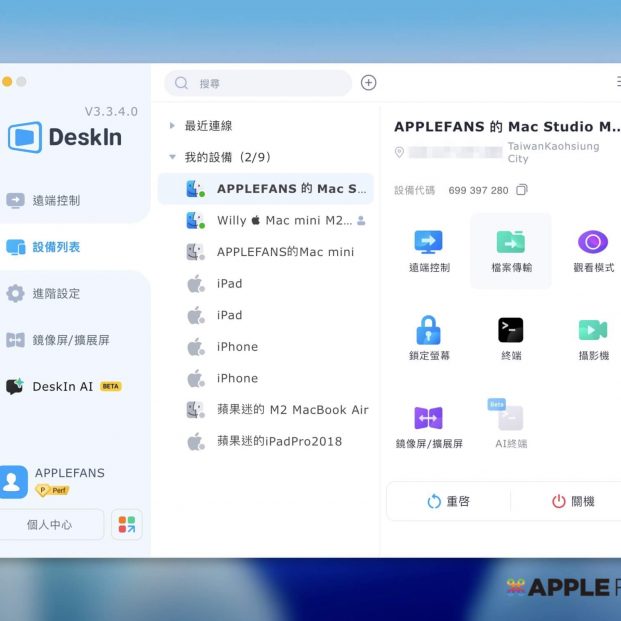Open Personal Center (個人中心) button
Image resolution: width=621 pixels, height=621 pixels.
coord(49,524)
